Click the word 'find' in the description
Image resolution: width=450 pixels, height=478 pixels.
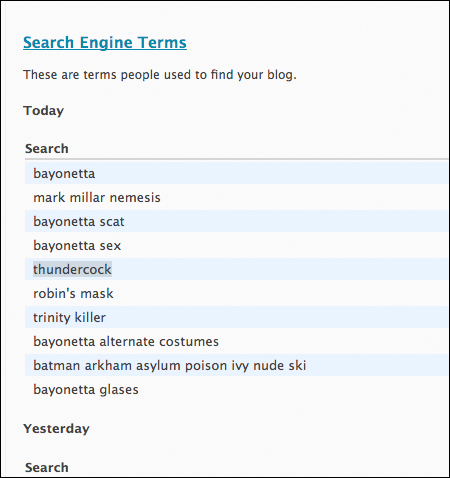222,75
